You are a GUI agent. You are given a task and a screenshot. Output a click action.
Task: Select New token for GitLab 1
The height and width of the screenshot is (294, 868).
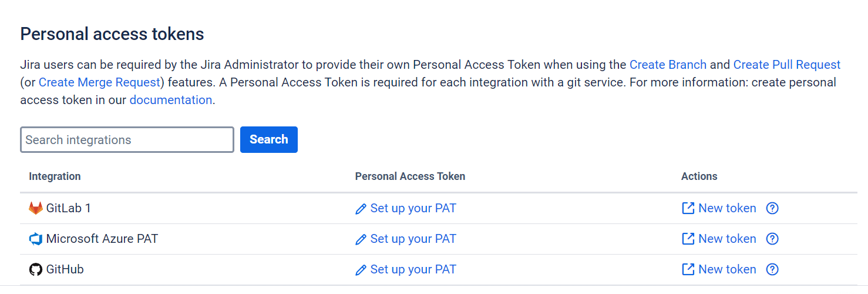pos(727,208)
